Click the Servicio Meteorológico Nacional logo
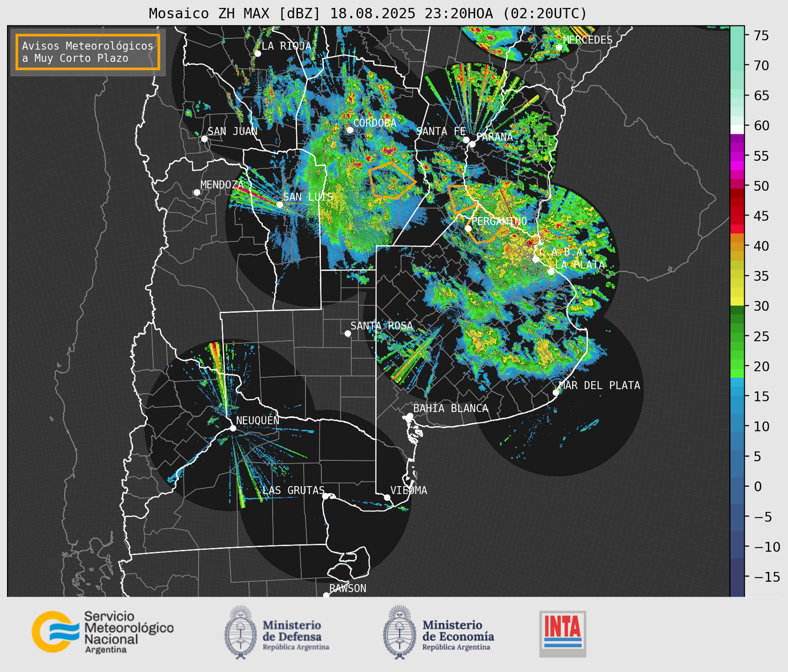Viewport: 788px width, 672px height. pyautogui.click(x=102, y=632)
